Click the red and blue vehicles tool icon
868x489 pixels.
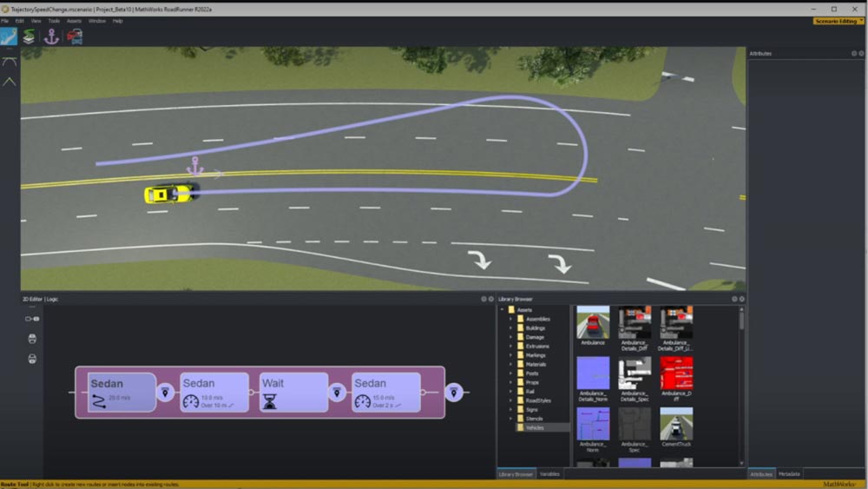point(75,36)
